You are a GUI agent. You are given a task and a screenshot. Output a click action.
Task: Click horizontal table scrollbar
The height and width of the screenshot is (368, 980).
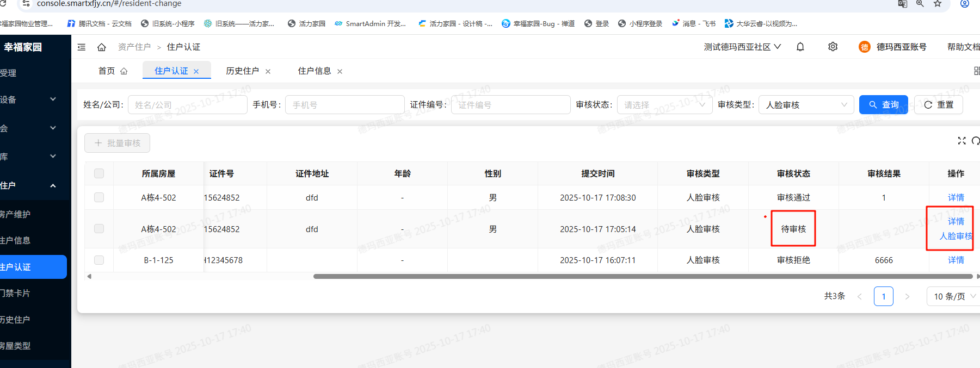point(643,276)
